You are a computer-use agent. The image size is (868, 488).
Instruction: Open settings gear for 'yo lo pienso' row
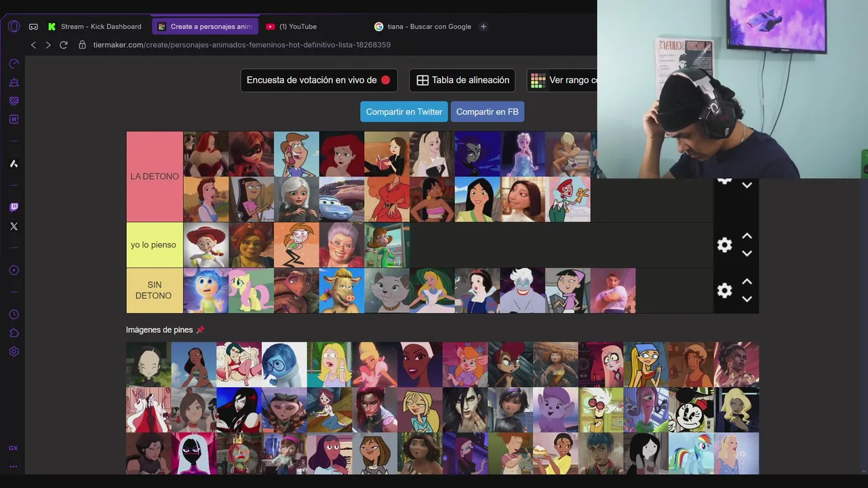(724, 245)
